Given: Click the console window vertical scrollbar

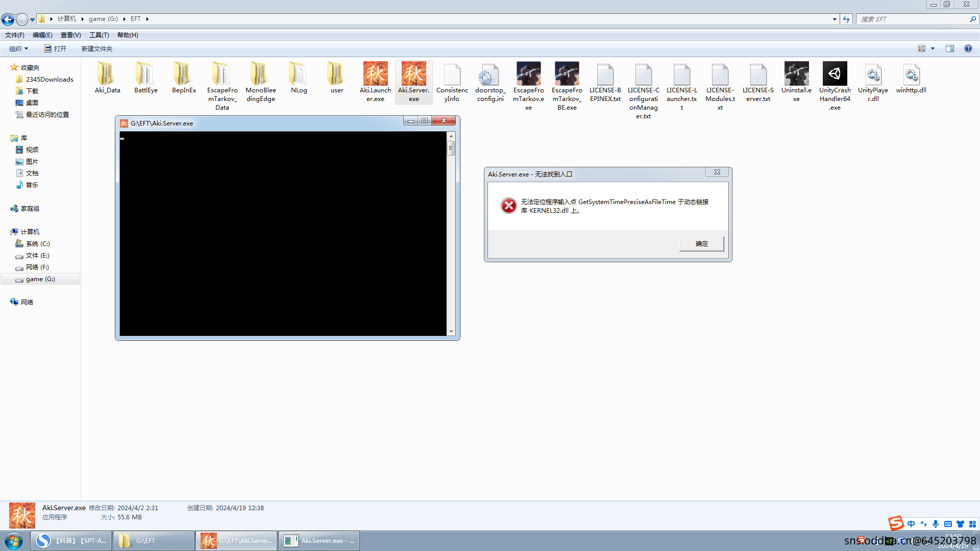Looking at the screenshot, I should pos(451,235).
